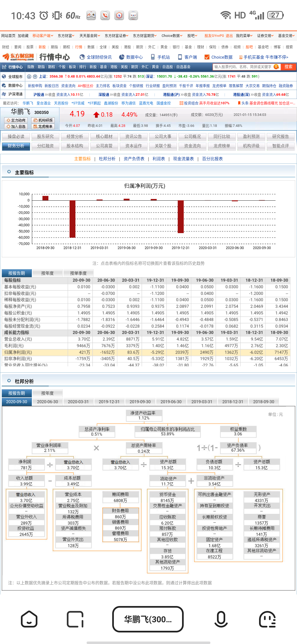Click the 现金流量表 link

pyautogui.click(x=183, y=159)
